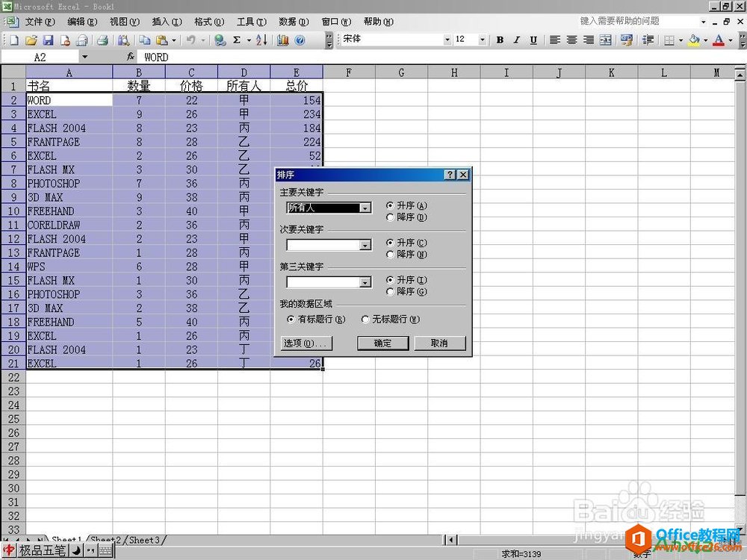
Task: Toggle Bold formatting
Action: tap(500, 40)
